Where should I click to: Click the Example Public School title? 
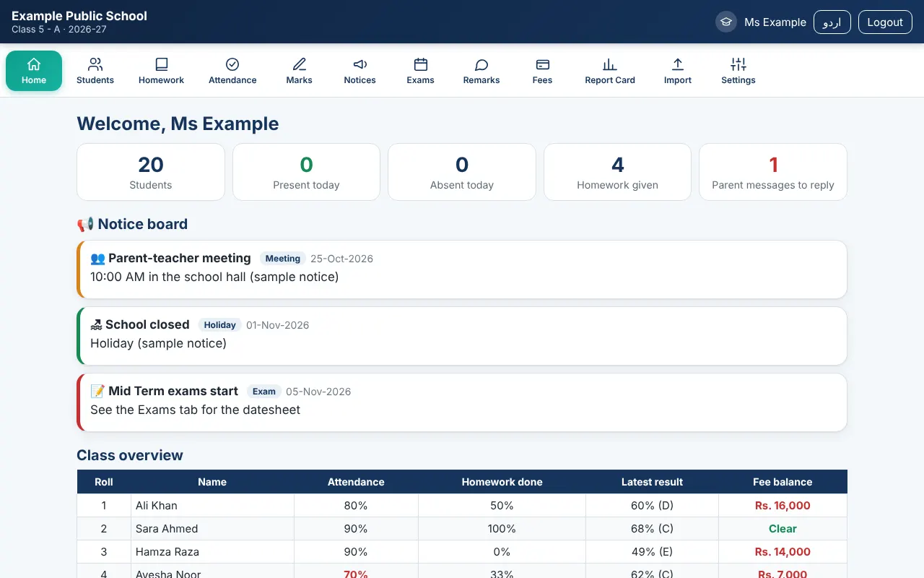tap(79, 16)
